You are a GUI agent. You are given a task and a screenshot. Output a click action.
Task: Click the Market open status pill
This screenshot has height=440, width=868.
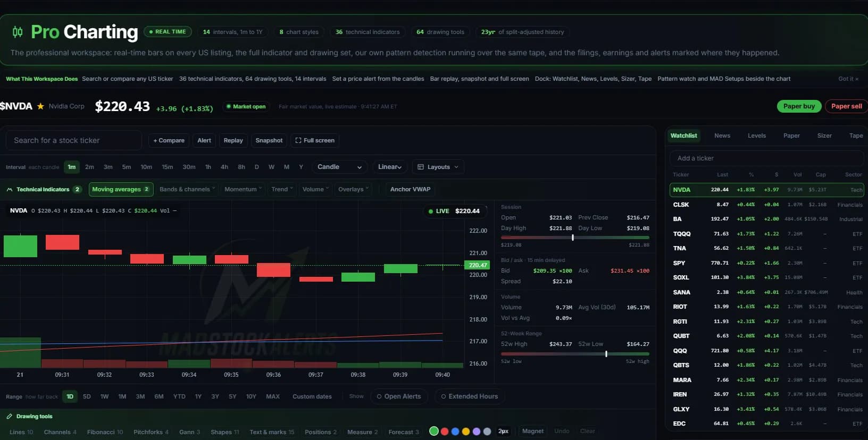click(246, 106)
